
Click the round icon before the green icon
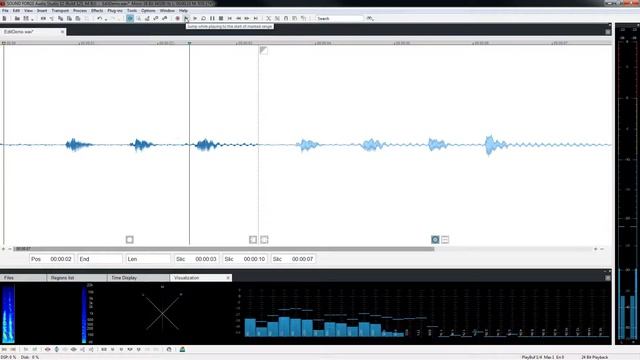click(x=169, y=349)
